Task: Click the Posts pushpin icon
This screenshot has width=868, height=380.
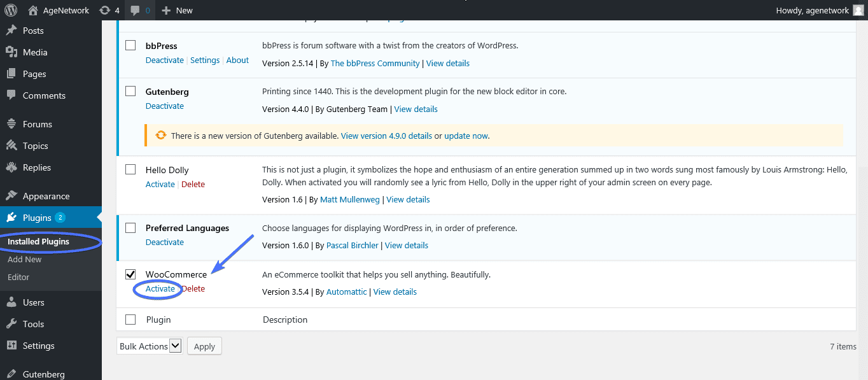Action: point(11,31)
